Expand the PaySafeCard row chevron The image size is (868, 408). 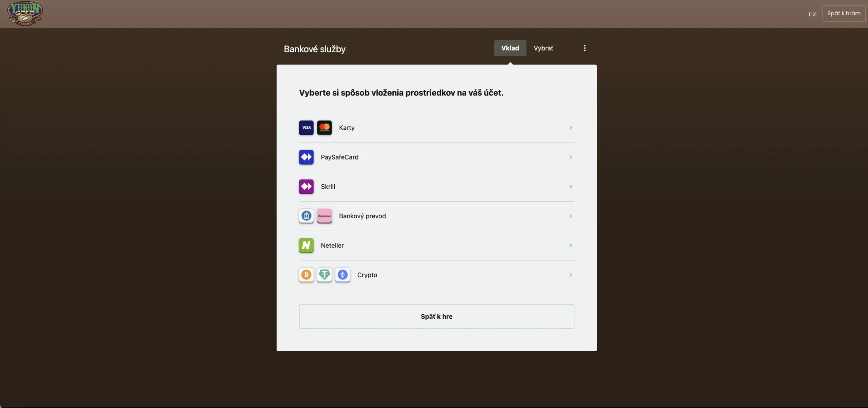coord(571,157)
